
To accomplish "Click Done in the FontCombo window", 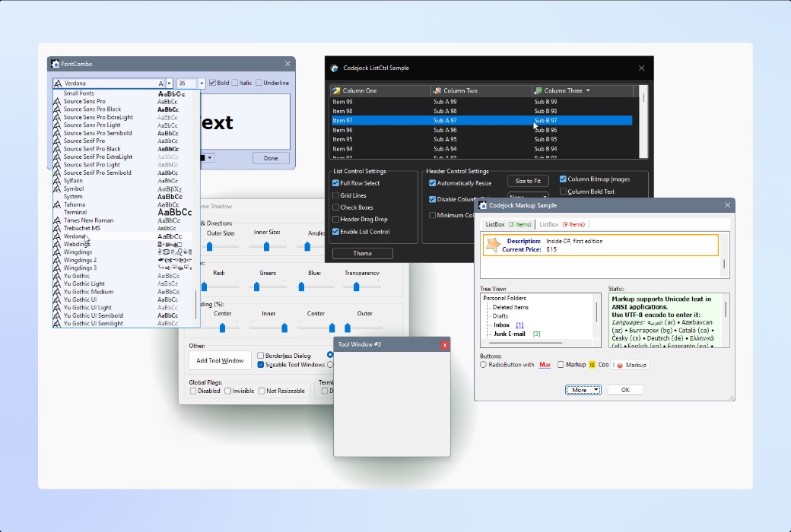I will click(x=271, y=158).
